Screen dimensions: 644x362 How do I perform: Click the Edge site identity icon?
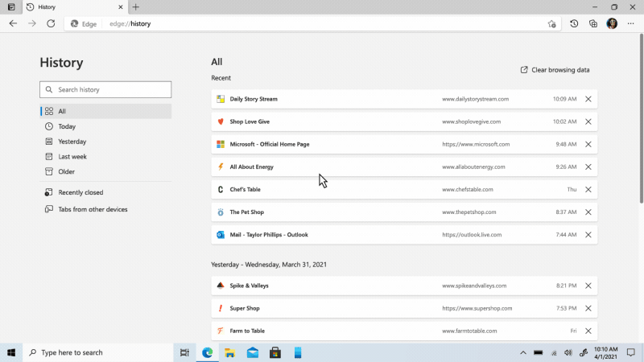pos(84,24)
